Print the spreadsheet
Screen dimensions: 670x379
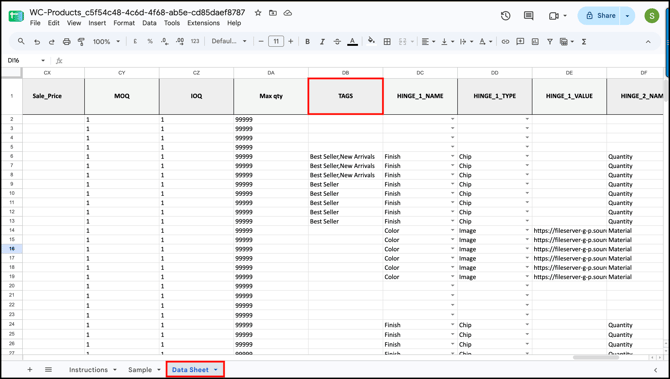pyautogui.click(x=67, y=41)
